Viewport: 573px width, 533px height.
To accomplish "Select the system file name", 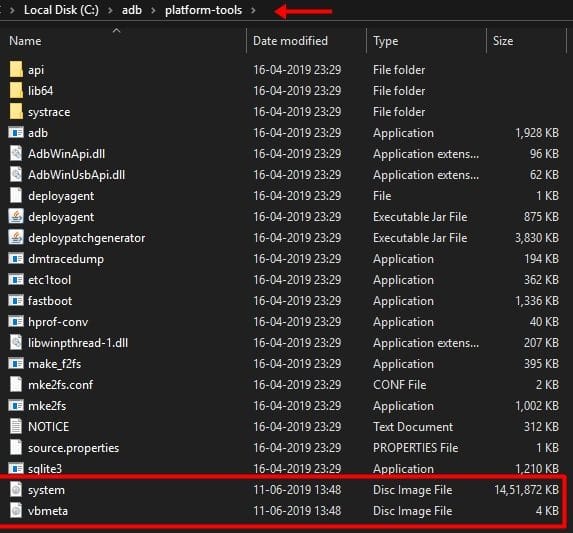I will tap(46, 490).
